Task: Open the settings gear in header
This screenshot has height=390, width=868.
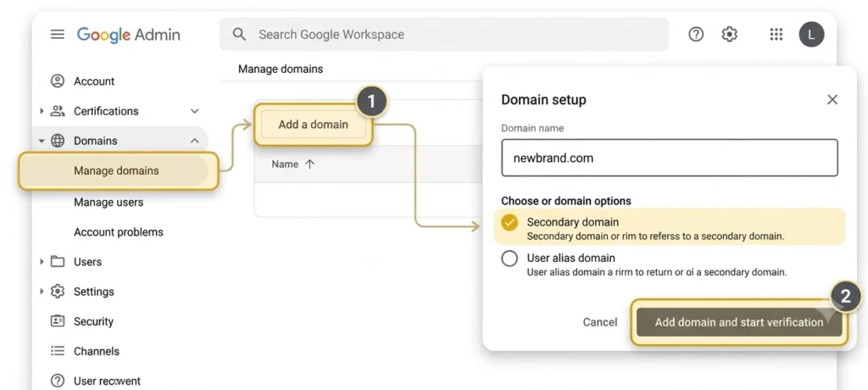Action: tap(730, 35)
